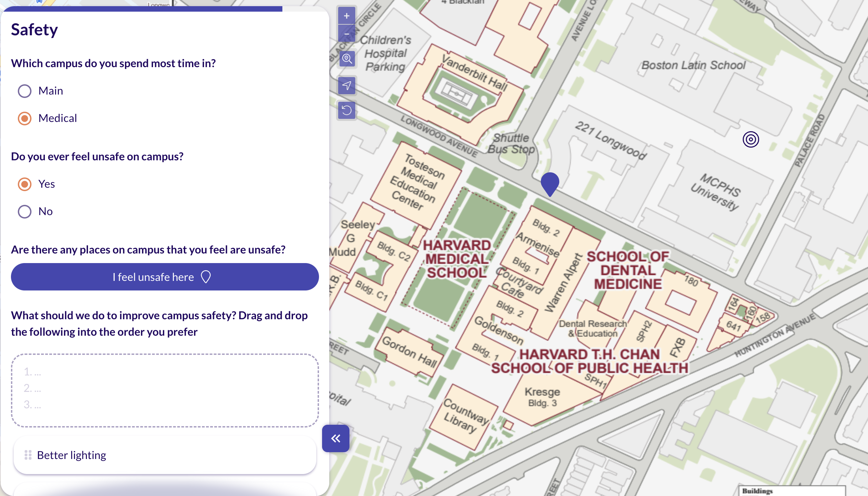Click the Longwood Avenue street label
Image resolution: width=868 pixels, height=496 pixels.
(439, 136)
